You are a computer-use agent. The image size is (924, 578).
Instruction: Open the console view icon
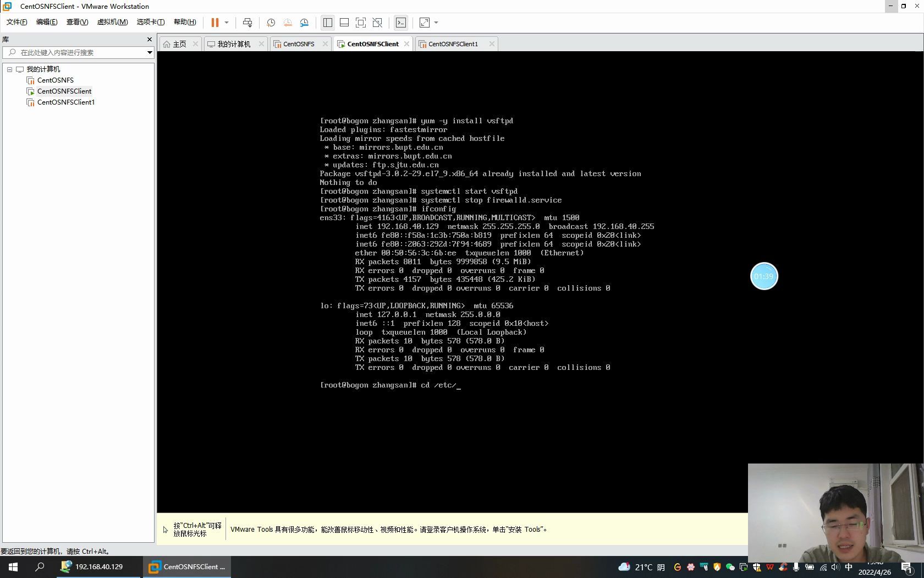point(401,23)
